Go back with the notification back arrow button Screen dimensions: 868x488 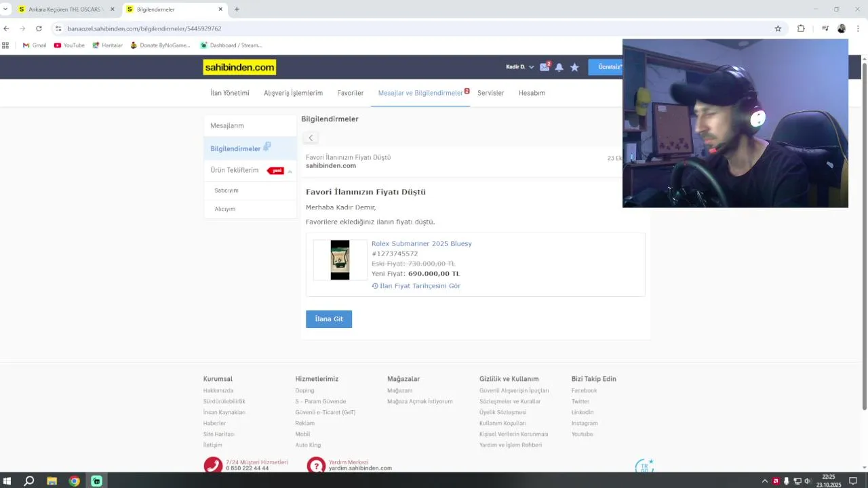click(311, 138)
